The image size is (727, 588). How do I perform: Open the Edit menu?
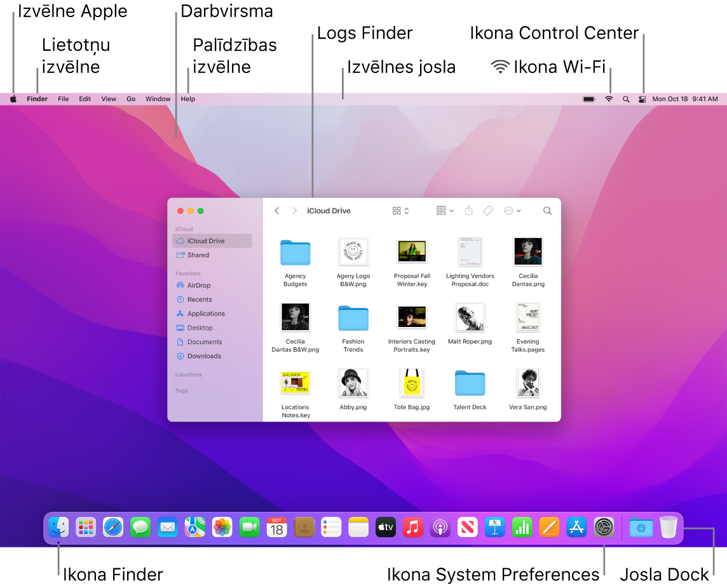85,98
